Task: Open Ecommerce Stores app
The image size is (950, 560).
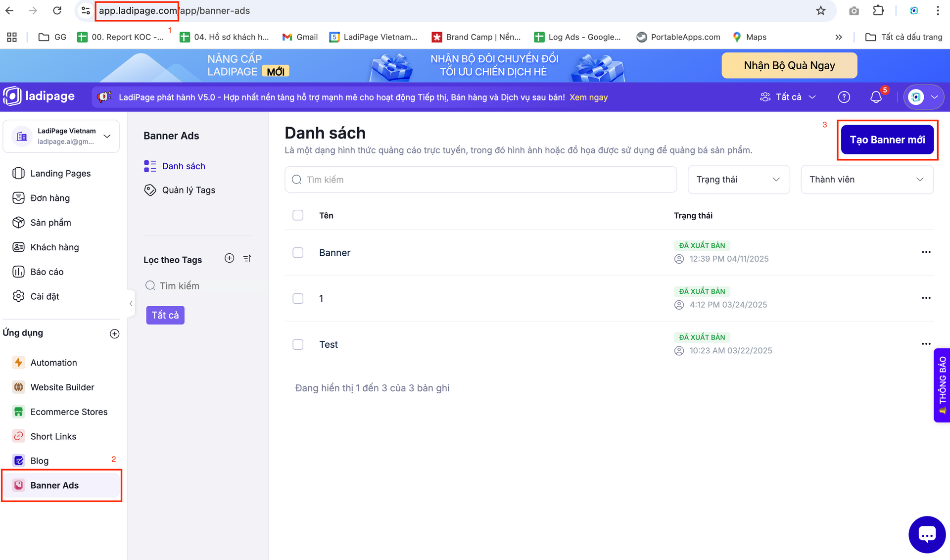Action: [x=69, y=412]
